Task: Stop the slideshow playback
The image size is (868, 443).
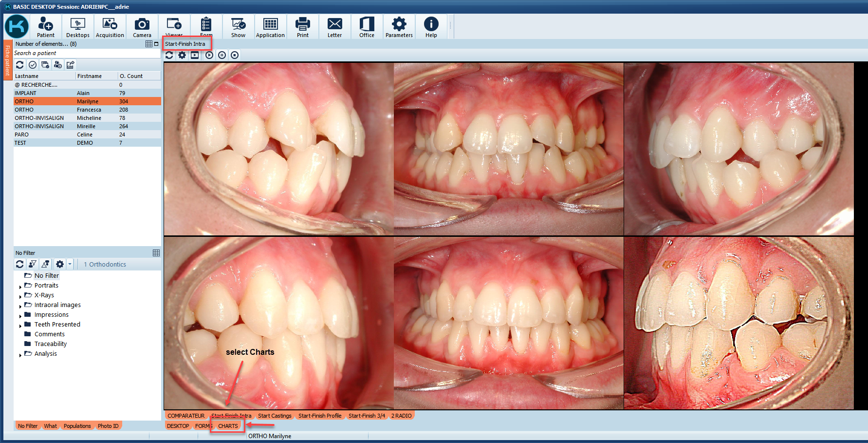Action: tap(235, 55)
